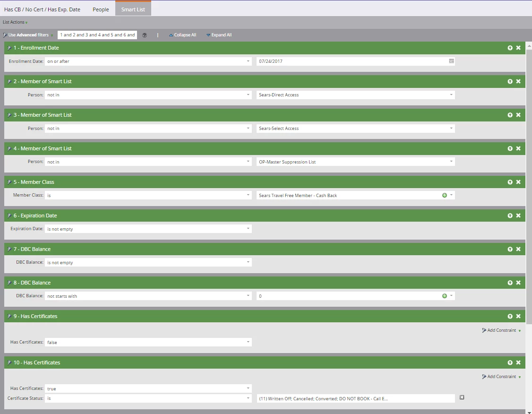
Task: Edit the advanced filter logic field
Action: (x=97, y=35)
